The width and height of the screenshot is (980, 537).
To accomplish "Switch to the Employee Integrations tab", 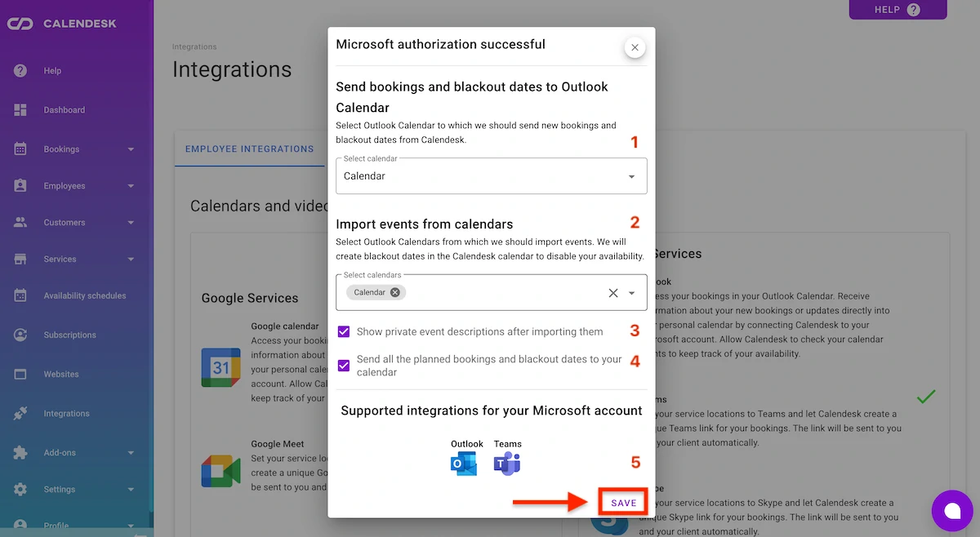I will 250,149.
